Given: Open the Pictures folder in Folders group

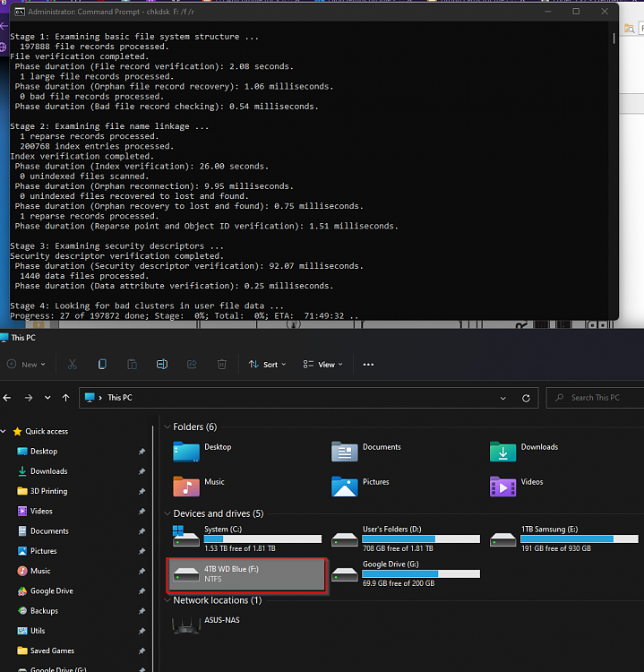Looking at the screenshot, I should click(345, 487).
